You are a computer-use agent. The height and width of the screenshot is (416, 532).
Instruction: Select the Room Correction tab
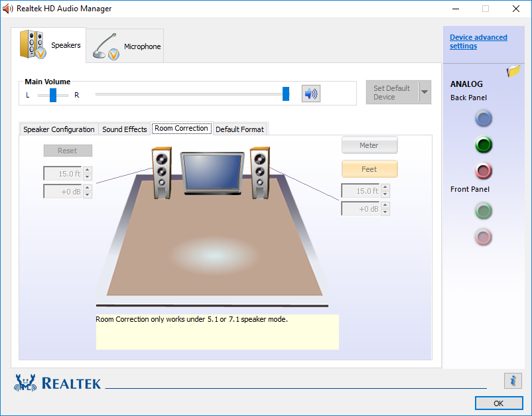click(x=182, y=128)
